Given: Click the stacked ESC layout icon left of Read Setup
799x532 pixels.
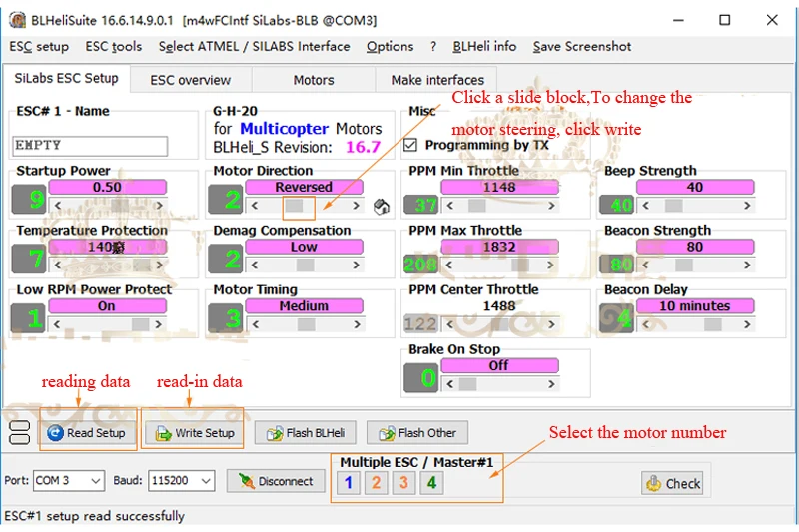Looking at the screenshot, I should coord(20,433).
